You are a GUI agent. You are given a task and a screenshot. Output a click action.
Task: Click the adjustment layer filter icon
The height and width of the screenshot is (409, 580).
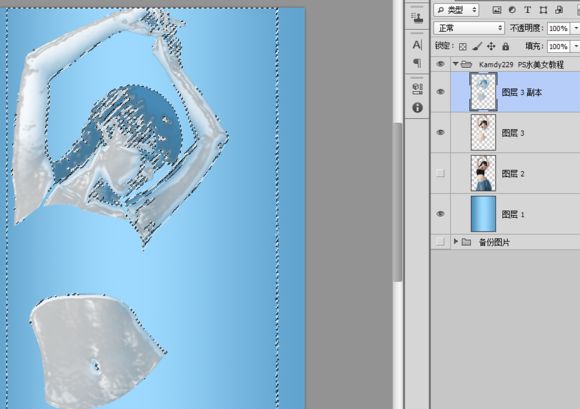coord(512,10)
